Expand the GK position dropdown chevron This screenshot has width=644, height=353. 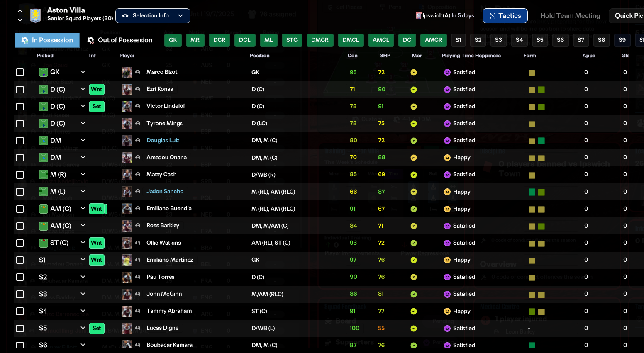(83, 72)
